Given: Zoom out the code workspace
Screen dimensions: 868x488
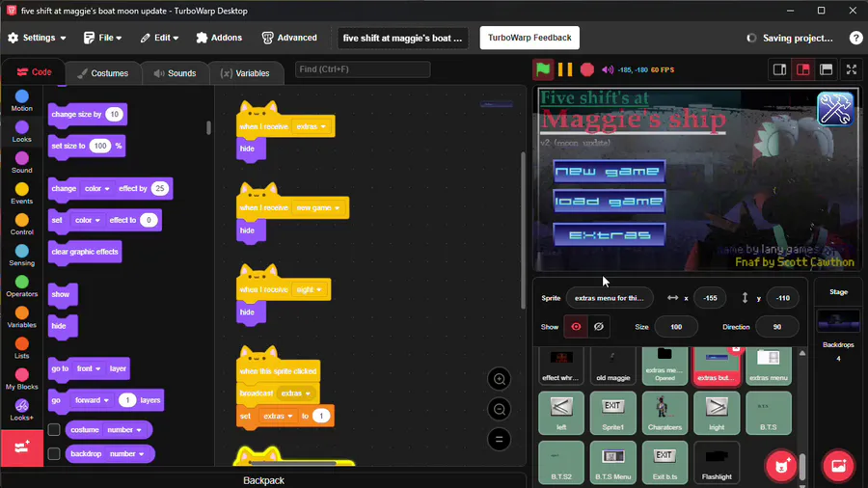Looking at the screenshot, I should tap(499, 410).
